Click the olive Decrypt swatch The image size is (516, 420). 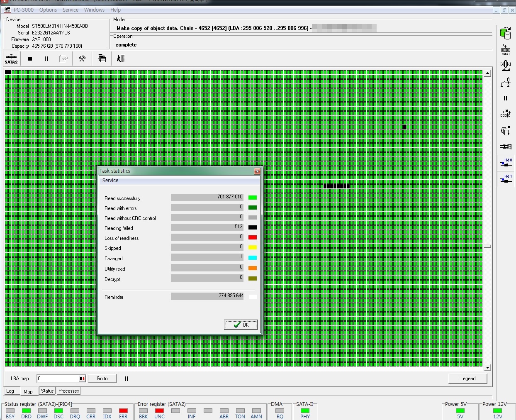tap(253, 278)
